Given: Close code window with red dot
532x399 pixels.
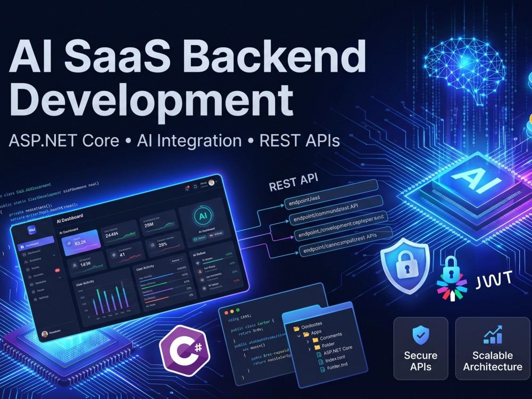Looking at the screenshot, I should point(226,312).
